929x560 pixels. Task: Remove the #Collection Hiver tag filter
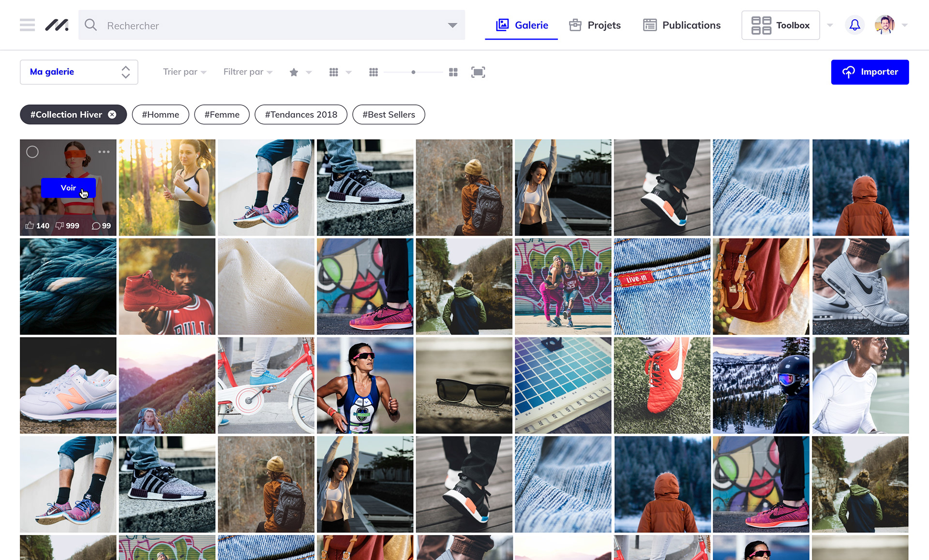coord(112,115)
